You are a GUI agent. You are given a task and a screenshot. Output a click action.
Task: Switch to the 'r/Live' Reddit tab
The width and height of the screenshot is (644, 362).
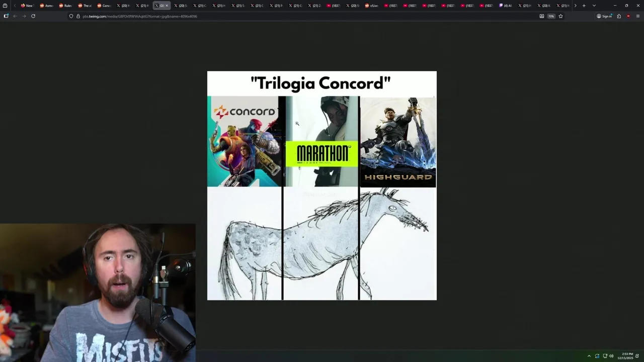(371, 6)
